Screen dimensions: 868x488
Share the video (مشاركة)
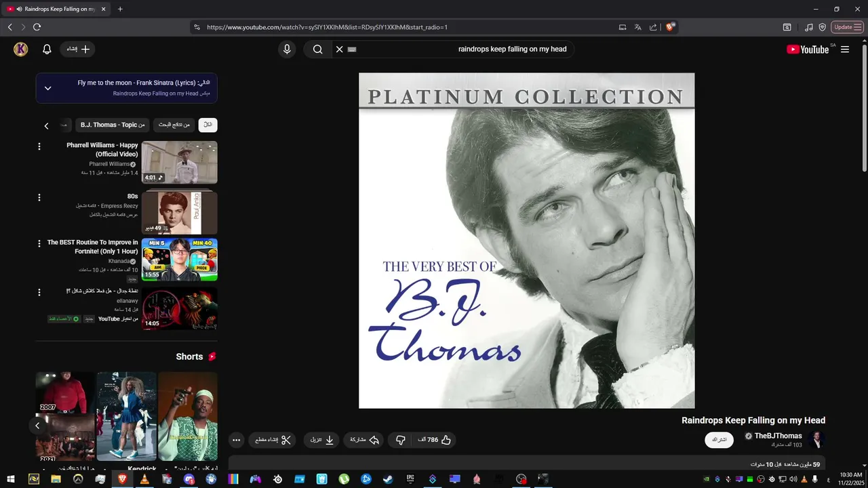364,440
